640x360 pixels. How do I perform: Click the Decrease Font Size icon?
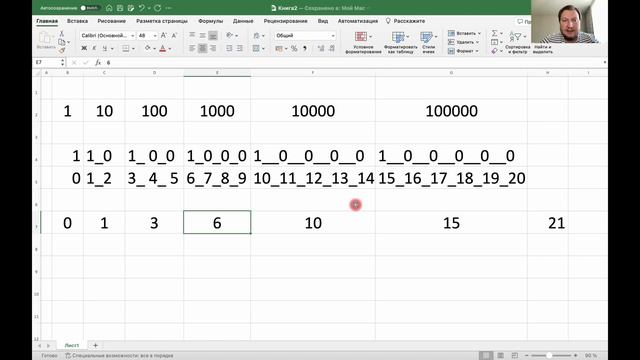(x=174, y=36)
